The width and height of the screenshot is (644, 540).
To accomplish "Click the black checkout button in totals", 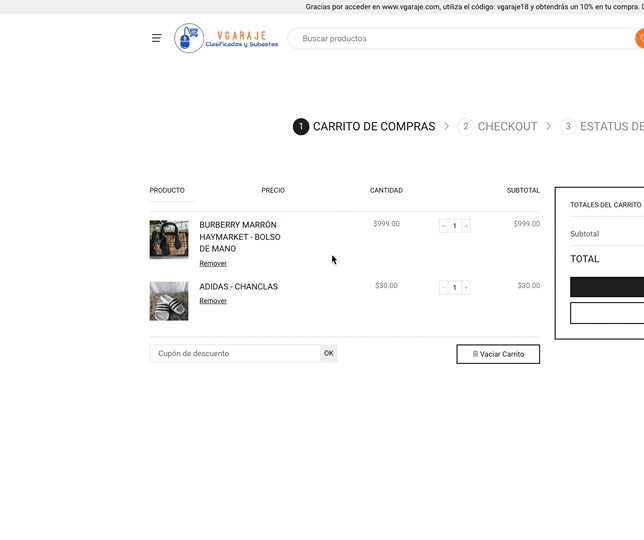I will pos(607,287).
